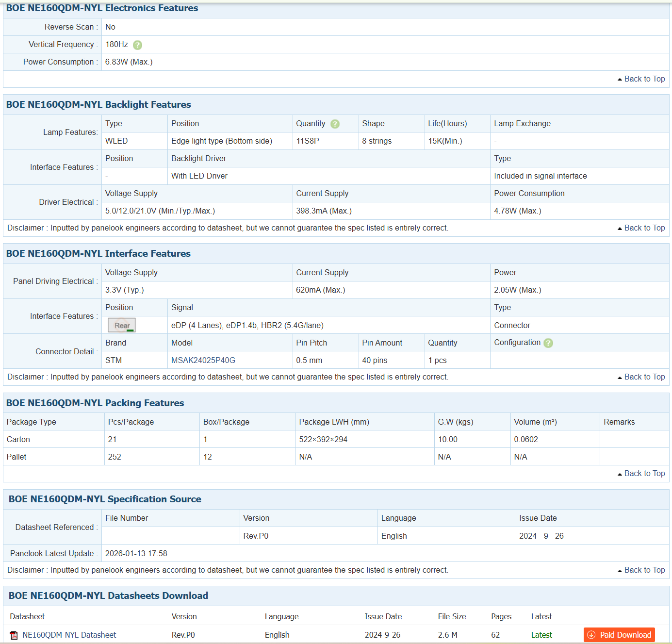Click the 252 Pcs/Package value for Pallet

(115, 457)
